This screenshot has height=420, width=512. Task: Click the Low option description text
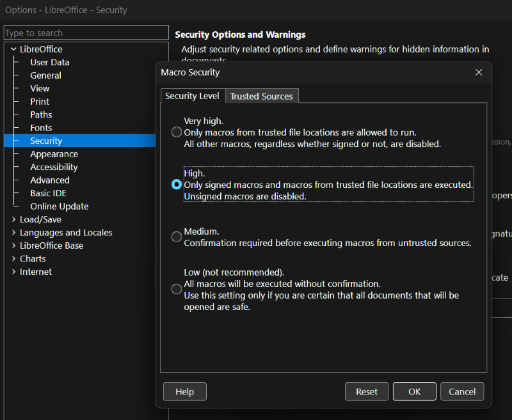[x=321, y=289]
